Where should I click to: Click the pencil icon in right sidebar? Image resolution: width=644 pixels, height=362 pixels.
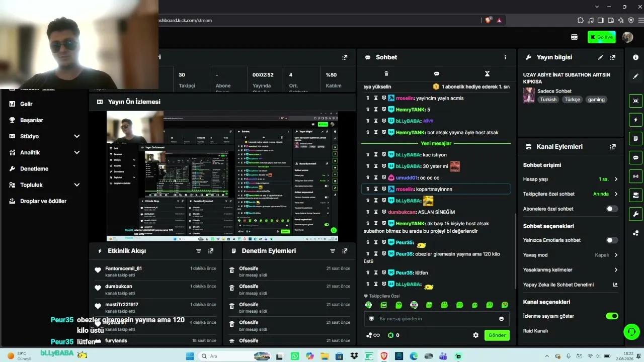point(636,76)
